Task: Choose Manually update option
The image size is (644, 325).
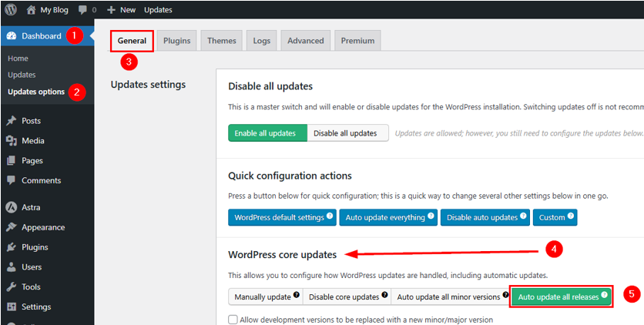Action: (265, 297)
